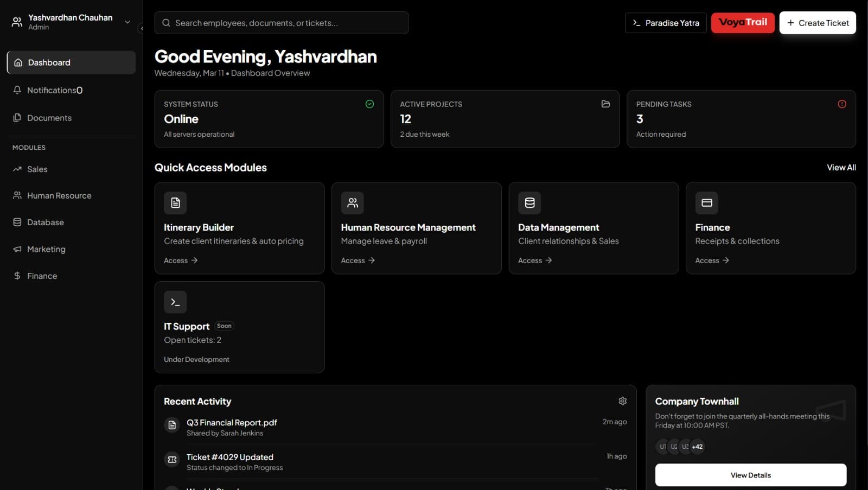
Task: Click the Create Ticket button
Action: pos(818,23)
